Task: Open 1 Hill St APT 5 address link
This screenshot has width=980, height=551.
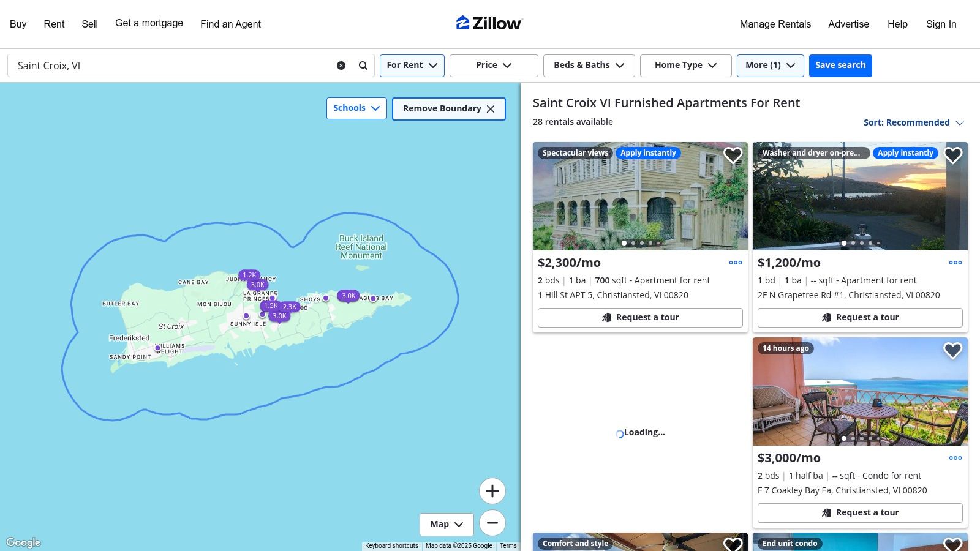Action: click(613, 295)
